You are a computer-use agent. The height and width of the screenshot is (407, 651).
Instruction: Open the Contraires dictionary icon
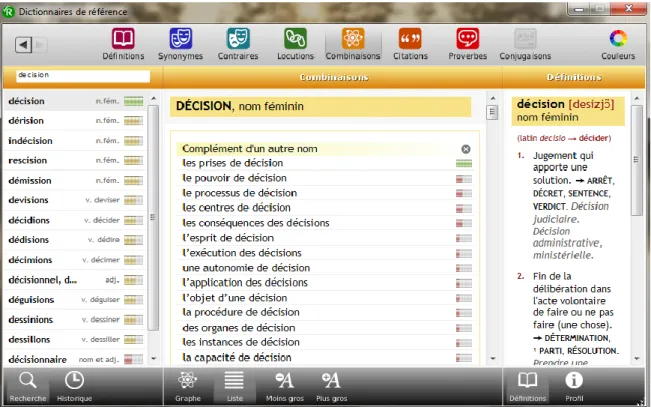(238, 39)
